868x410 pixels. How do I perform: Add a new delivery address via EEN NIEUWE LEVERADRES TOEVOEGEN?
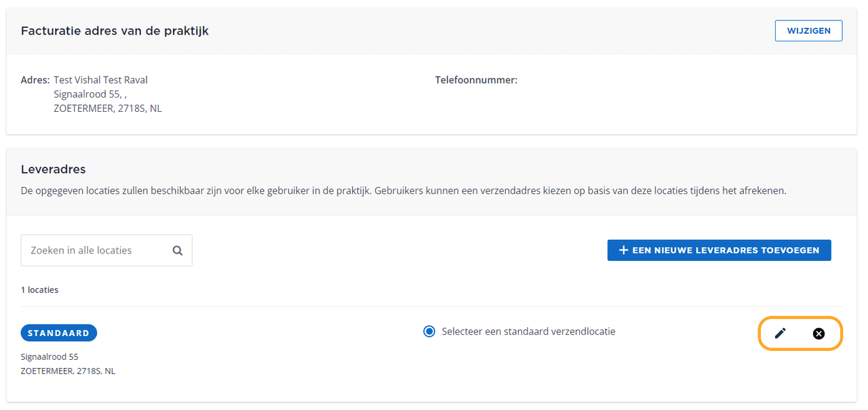click(x=719, y=250)
